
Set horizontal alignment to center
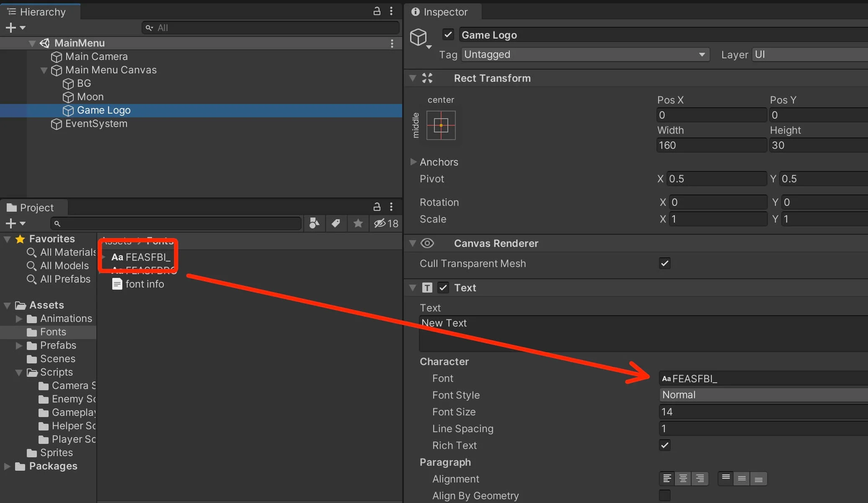pos(683,479)
